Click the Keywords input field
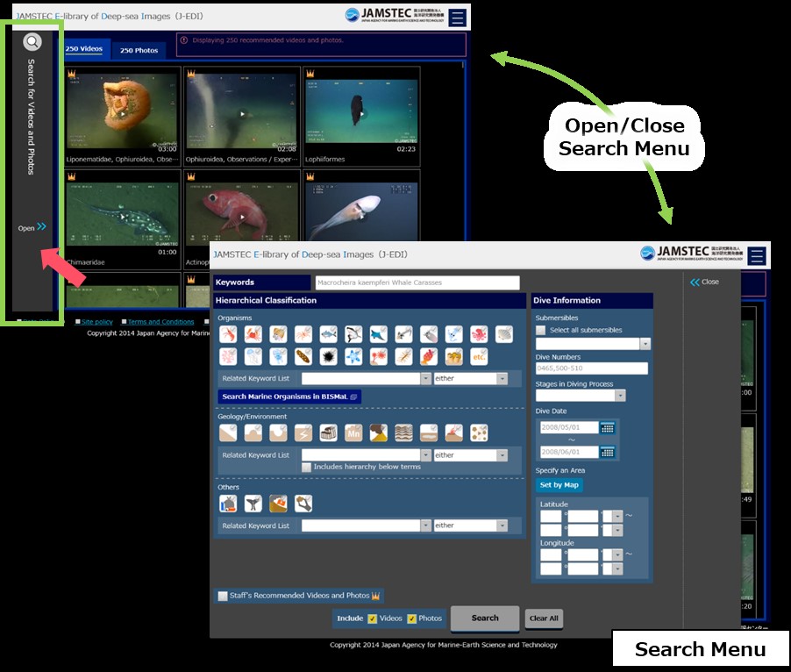Image resolution: width=791 pixels, height=672 pixels. 417,283
